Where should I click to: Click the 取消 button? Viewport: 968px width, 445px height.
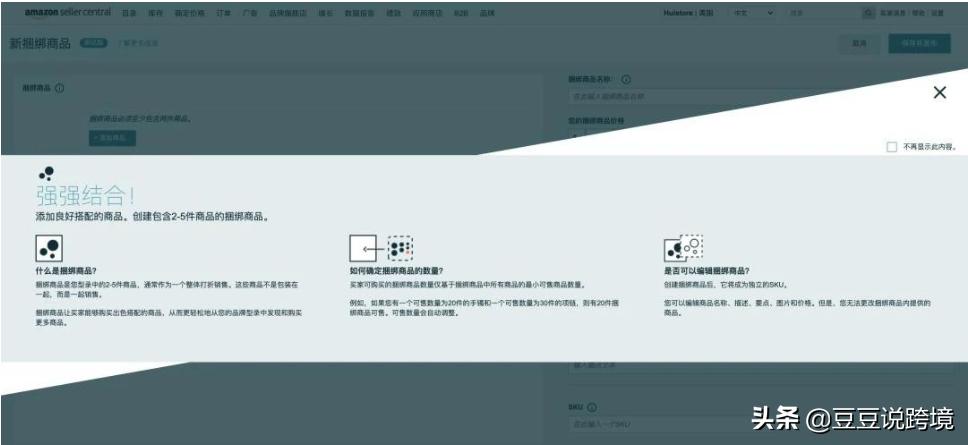pos(859,44)
